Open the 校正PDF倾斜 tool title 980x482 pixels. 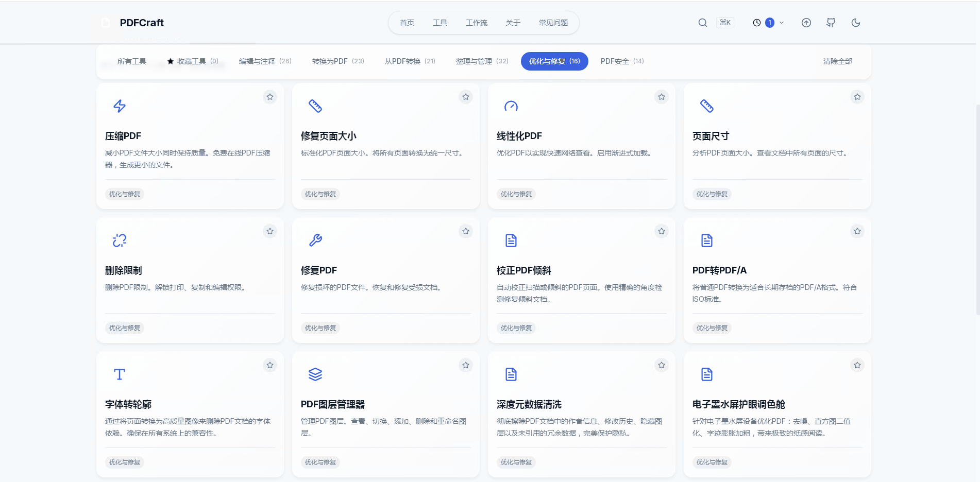[x=524, y=270]
